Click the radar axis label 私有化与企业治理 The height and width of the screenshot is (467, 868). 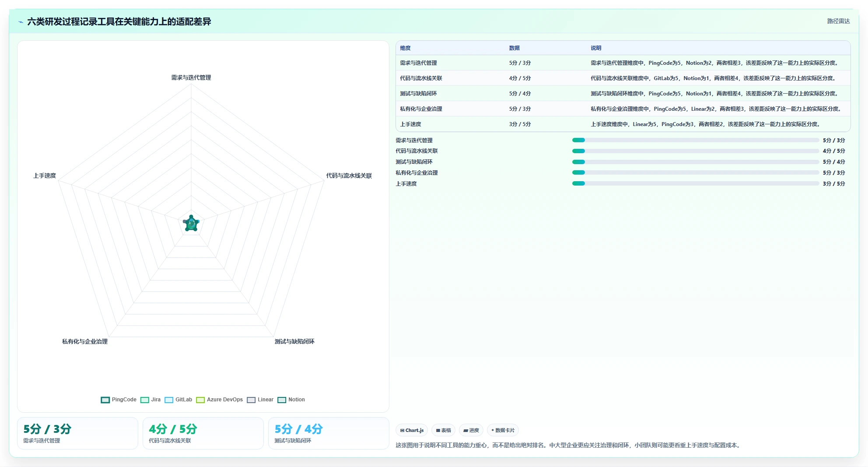(85, 341)
